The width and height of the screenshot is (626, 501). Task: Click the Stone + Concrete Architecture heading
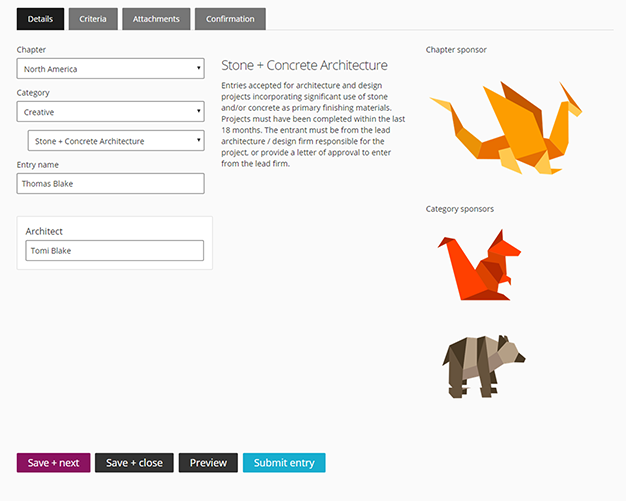304,66
